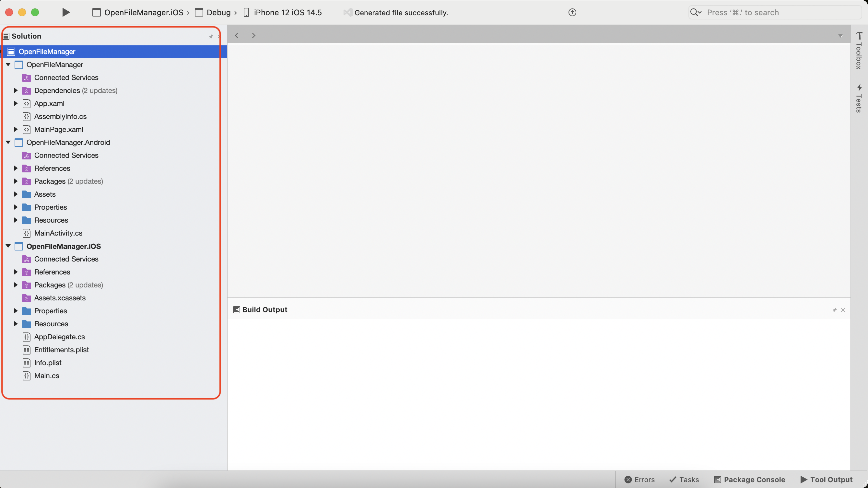Click the Main.cs file icon
Image resolution: width=868 pixels, height=488 pixels.
pyautogui.click(x=27, y=376)
